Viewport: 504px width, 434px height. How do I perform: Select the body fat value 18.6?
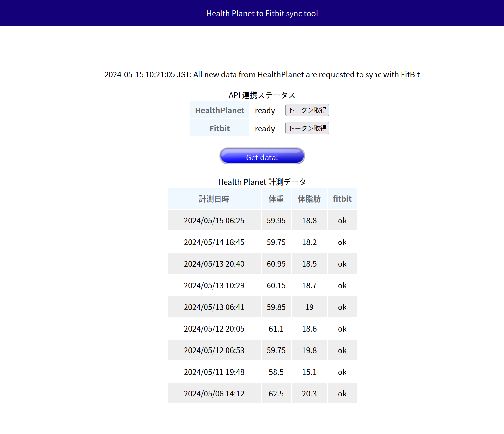click(x=309, y=328)
